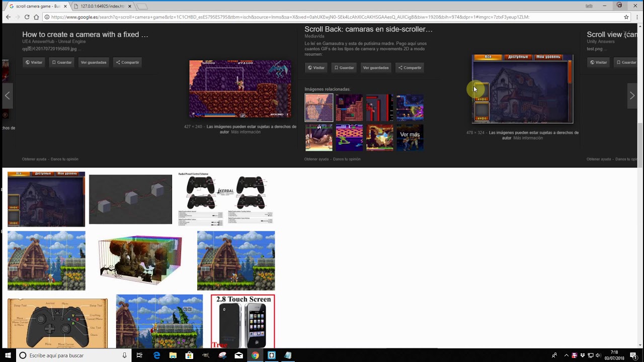Open the gray cubes 3D scene thumbnail
The image size is (644, 362).
(x=130, y=199)
